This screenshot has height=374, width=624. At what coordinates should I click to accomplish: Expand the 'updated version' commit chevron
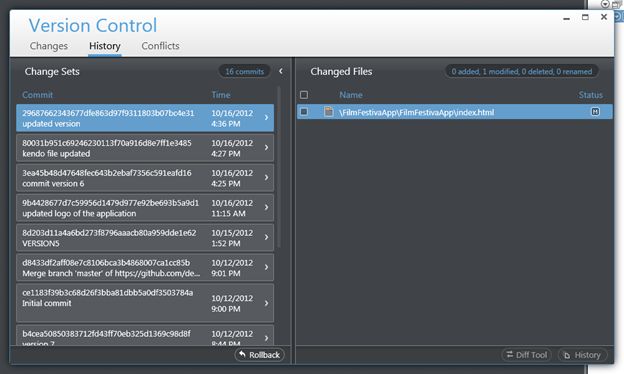click(x=266, y=118)
